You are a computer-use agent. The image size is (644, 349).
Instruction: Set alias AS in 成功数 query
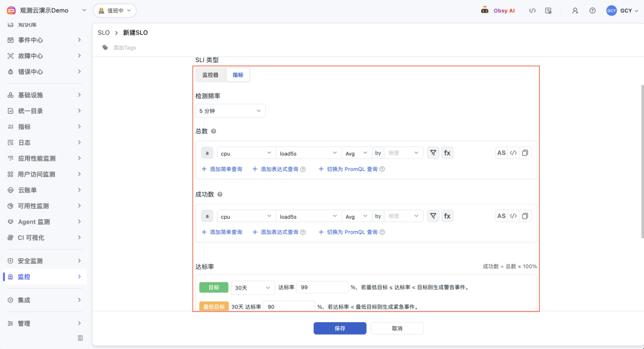pyautogui.click(x=501, y=216)
